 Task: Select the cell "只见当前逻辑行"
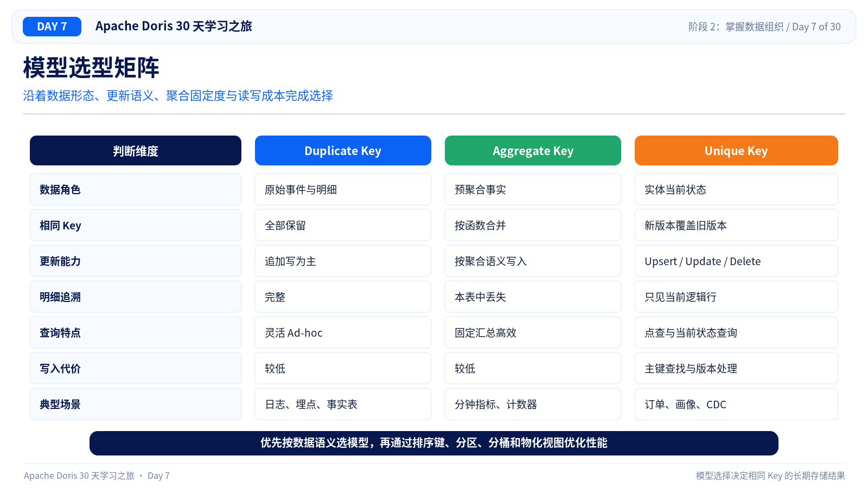click(736, 297)
